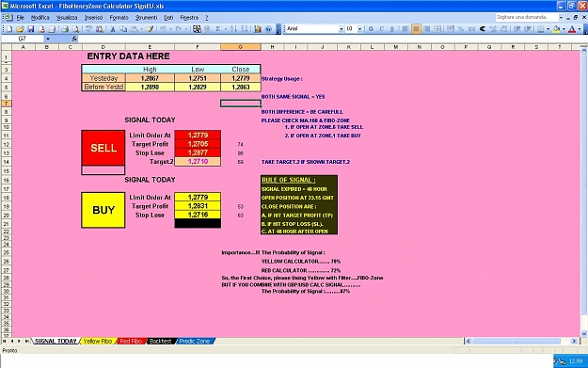Click vertical scrollbar down arrow
This screenshot has width=588, height=368.
pos(584,333)
